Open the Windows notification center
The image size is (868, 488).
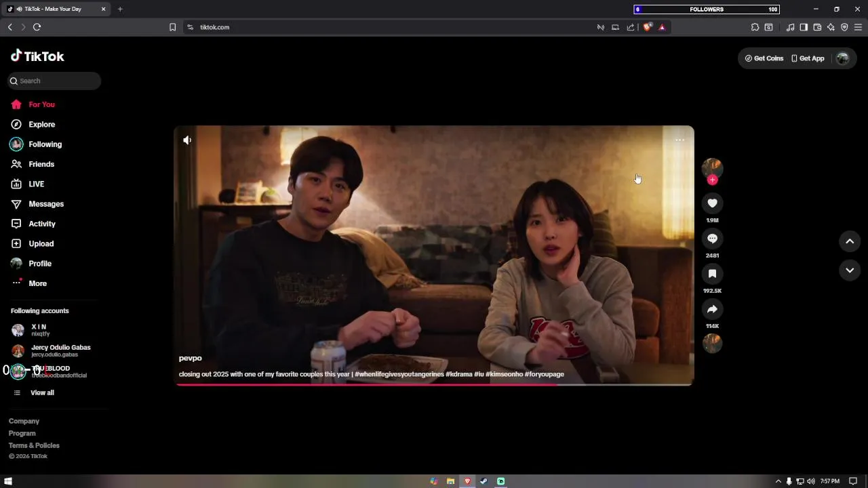(853, 481)
